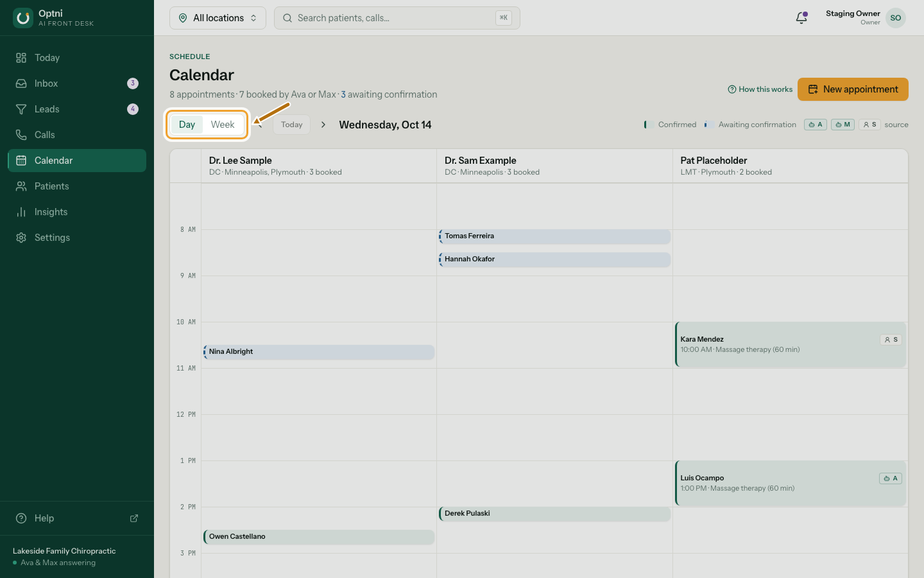924x578 pixels.
Task: Toggle the Max source filter badge
Action: tap(843, 125)
